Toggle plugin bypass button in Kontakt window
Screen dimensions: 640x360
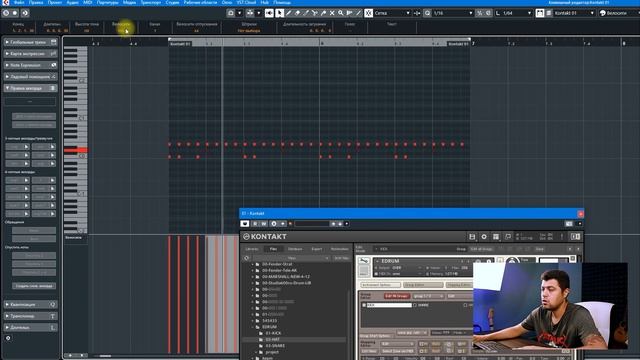pos(244,224)
